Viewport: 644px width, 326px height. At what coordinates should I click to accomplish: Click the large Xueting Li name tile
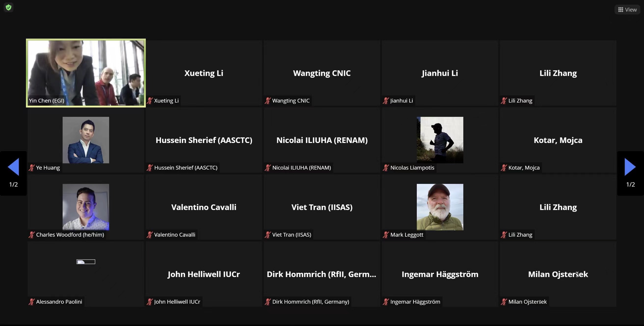(204, 73)
